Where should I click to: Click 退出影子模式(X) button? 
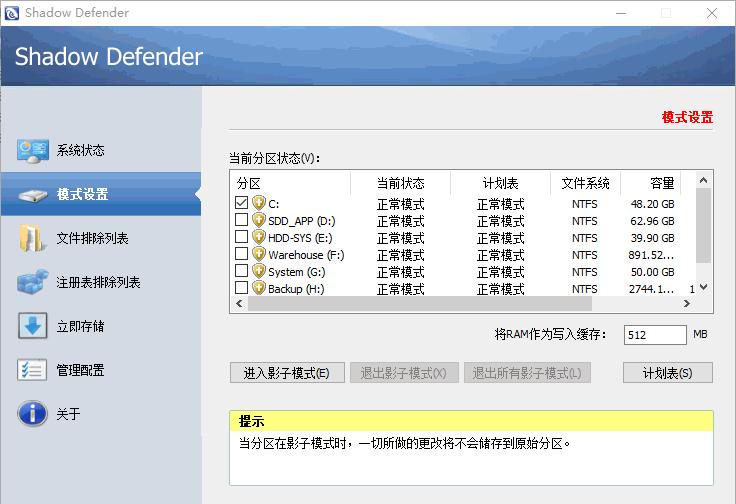404,373
